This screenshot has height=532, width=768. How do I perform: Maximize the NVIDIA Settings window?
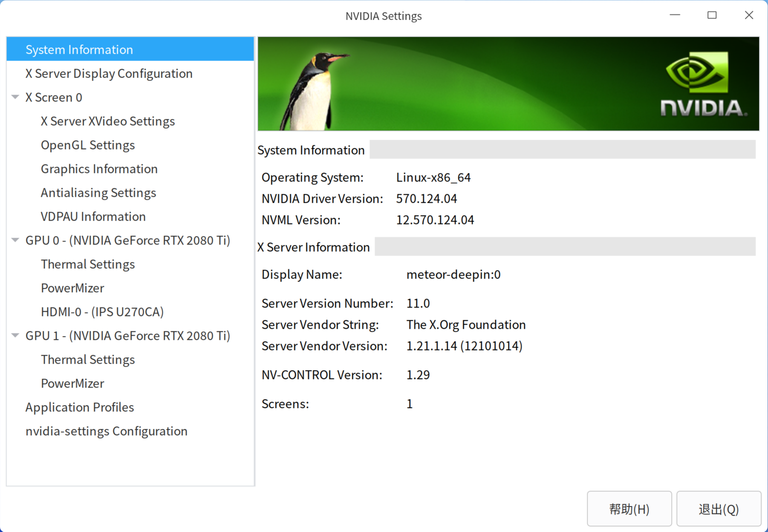click(x=712, y=15)
